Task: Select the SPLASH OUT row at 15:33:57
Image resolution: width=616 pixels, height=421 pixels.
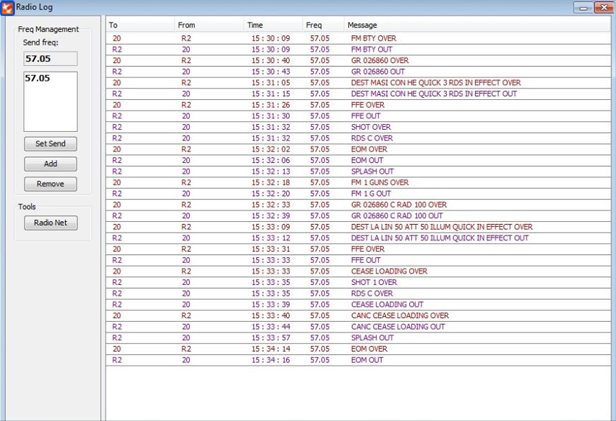Action: point(358,338)
